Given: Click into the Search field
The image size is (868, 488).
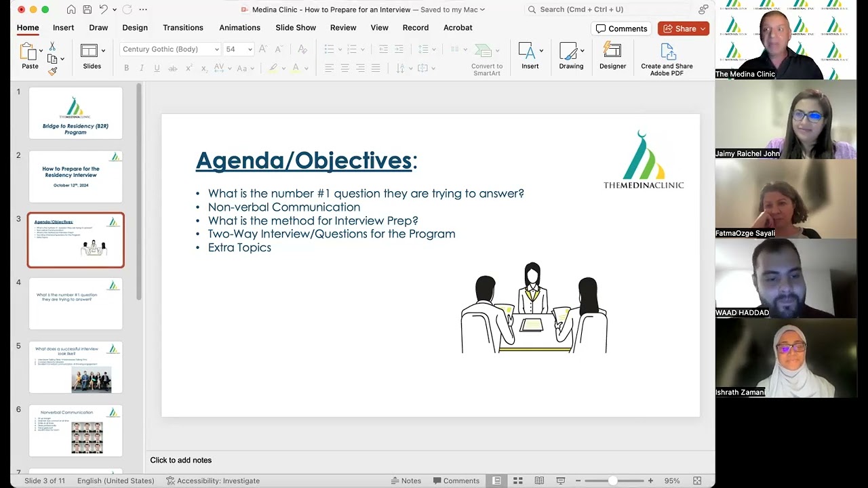Looking at the screenshot, I should (x=608, y=9).
